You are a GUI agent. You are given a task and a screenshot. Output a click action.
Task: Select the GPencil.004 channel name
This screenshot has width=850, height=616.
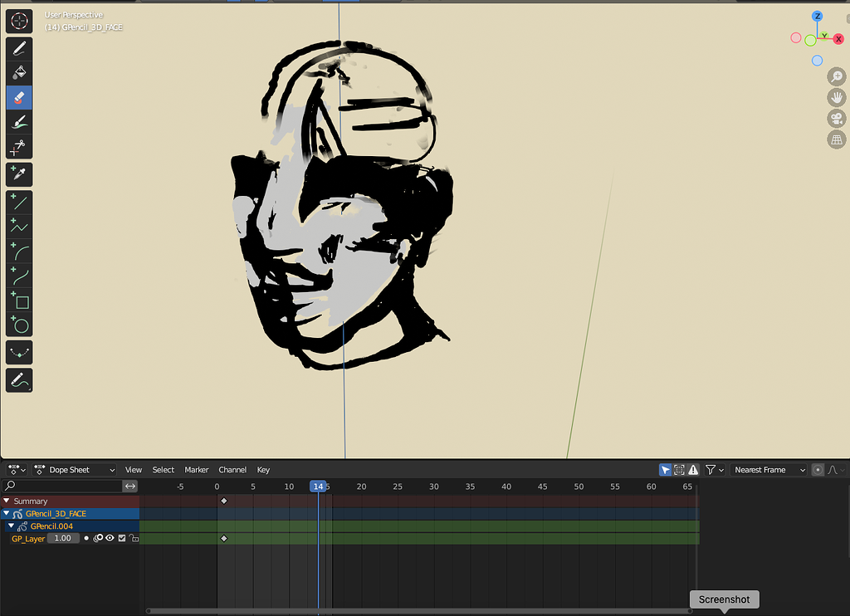51,526
